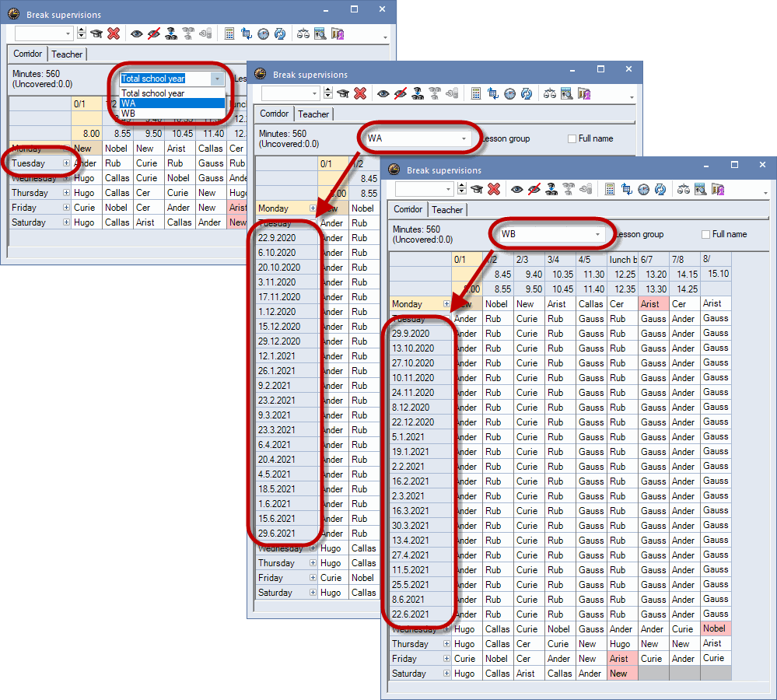The width and height of the screenshot is (777, 700).
Task: Open the Corridor tab in the WA window
Action: [275, 114]
